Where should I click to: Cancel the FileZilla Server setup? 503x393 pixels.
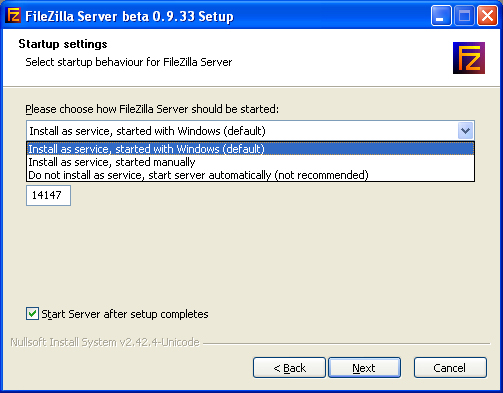450,368
